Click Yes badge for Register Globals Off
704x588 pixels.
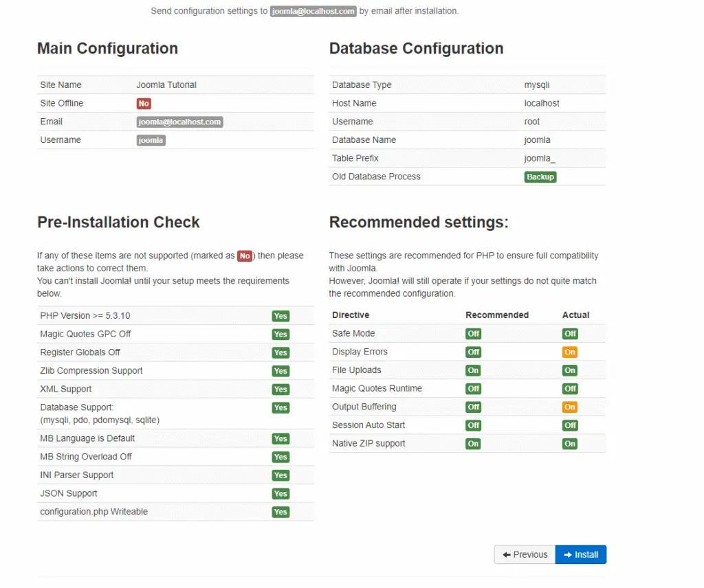280,352
